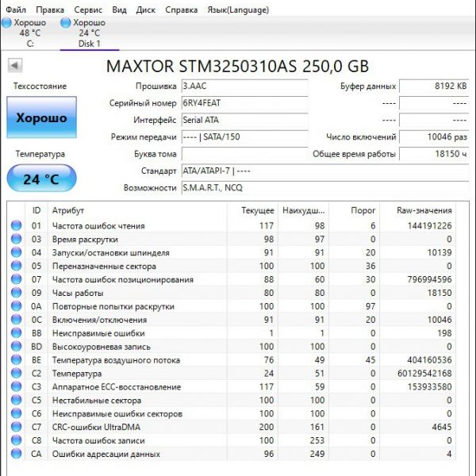The image size is (476, 476).
Task: Select the Температура воздушного потока attribute
Action: pos(116,360)
